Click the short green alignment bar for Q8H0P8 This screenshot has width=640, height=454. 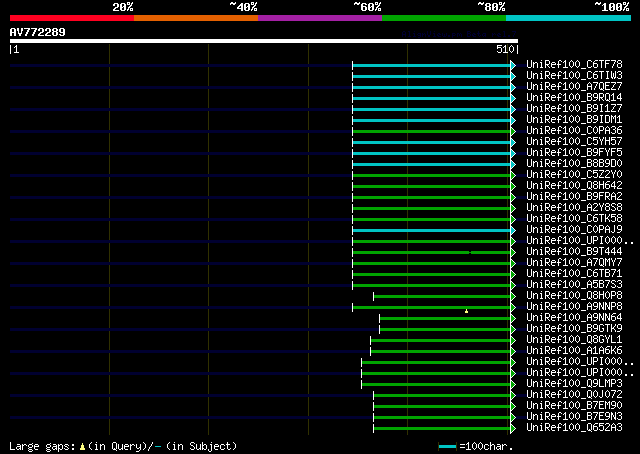point(442,297)
